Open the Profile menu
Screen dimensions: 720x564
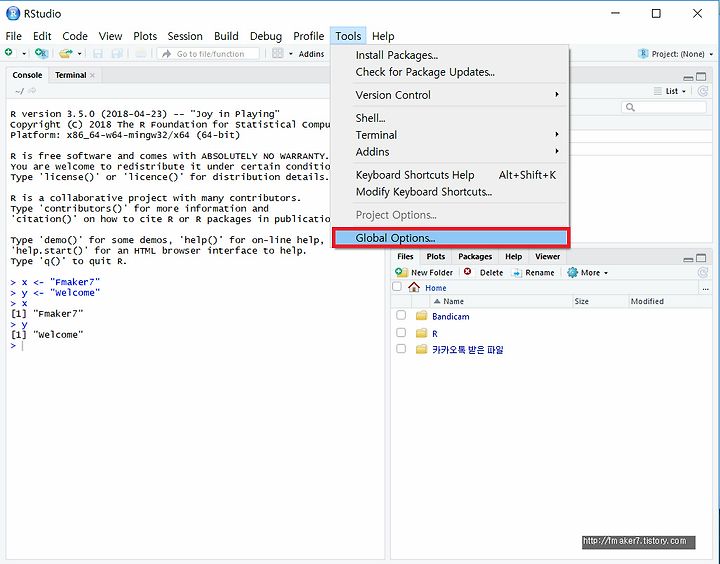click(x=309, y=36)
